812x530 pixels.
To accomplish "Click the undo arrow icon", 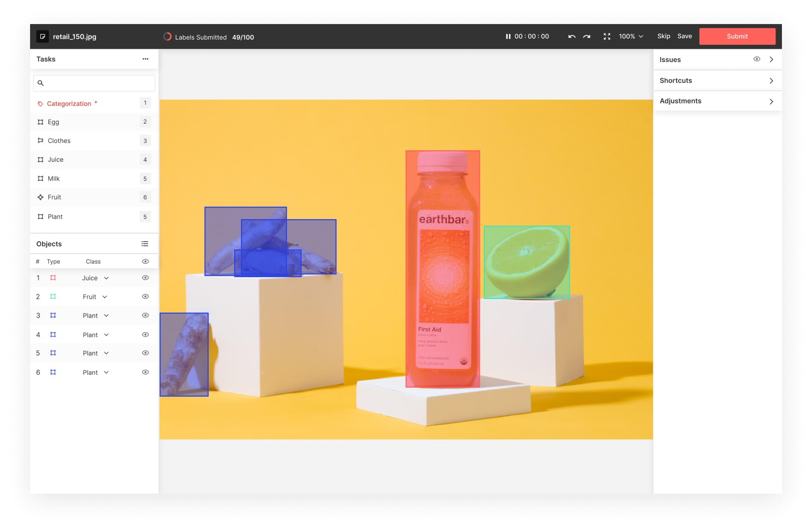I will pyautogui.click(x=572, y=36).
